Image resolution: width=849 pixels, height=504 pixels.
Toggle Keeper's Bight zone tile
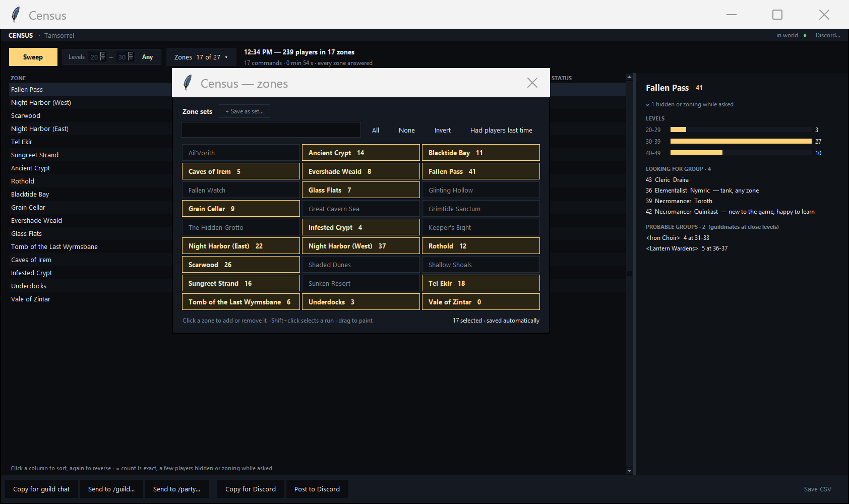481,227
